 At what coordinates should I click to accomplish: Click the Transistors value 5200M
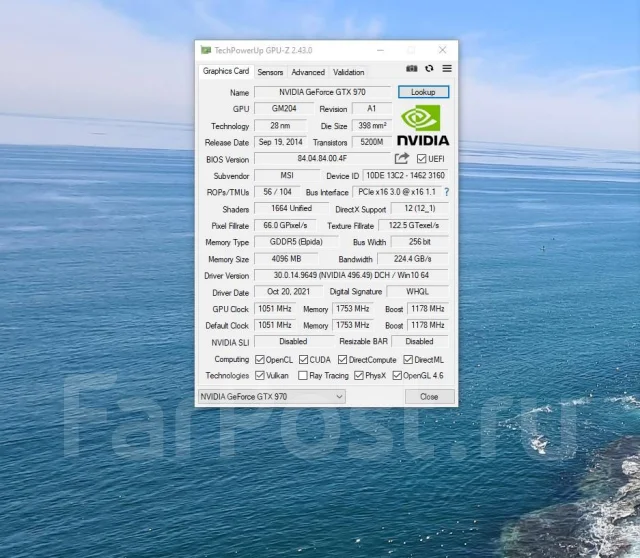372,142
